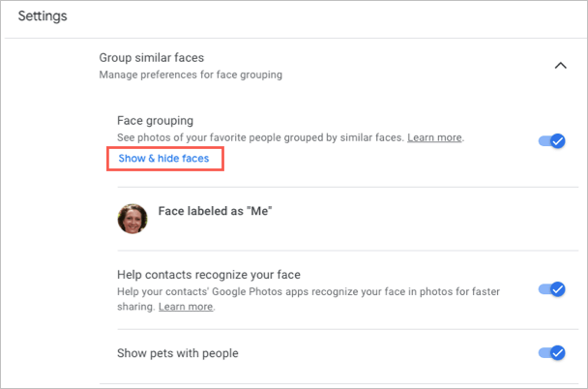
Task: Click the Help contacts recognize your face label
Action: click(214, 275)
